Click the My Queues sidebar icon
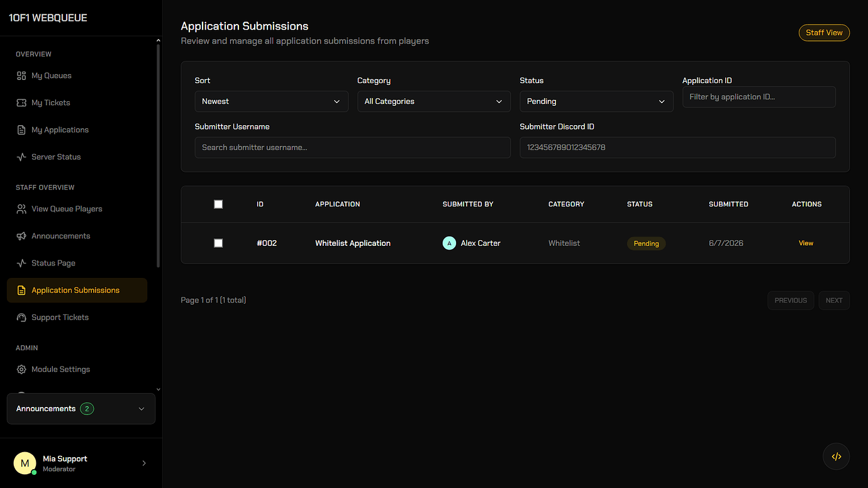 pyautogui.click(x=21, y=75)
